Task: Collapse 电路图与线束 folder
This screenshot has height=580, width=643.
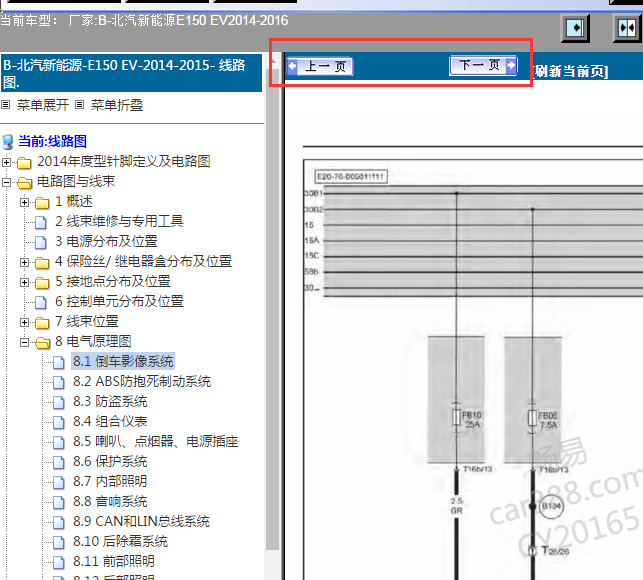Action: tap(6, 182)
